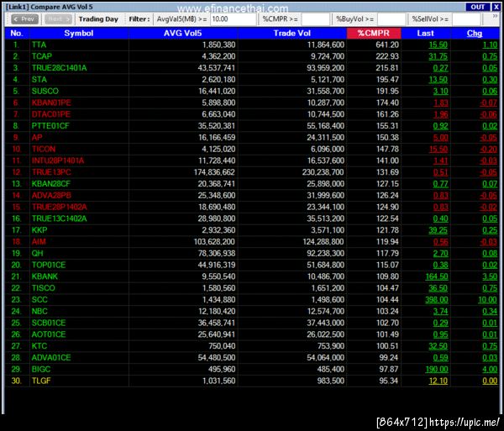
Task: Sort by the No. column header
Action: pos(17,33)
